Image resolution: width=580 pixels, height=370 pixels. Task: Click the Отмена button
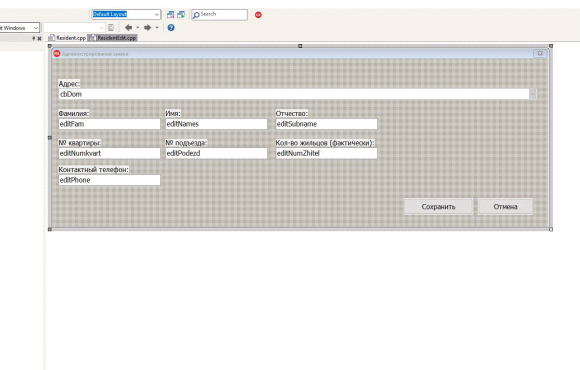pos(505,206)
